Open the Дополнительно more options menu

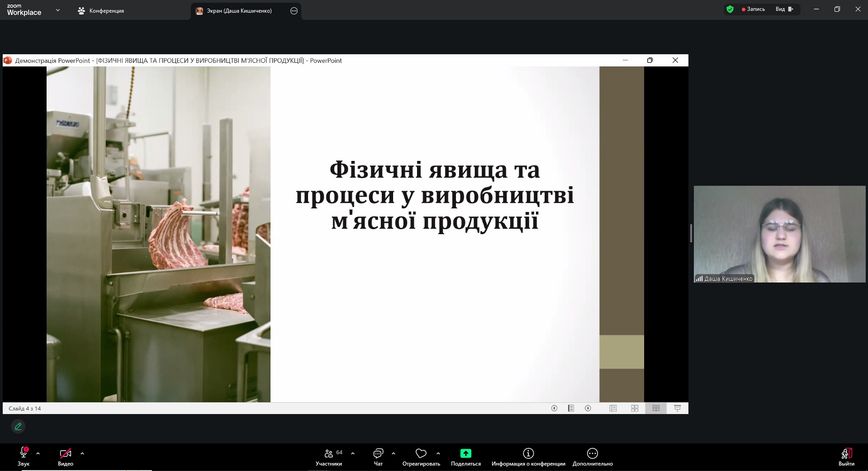point(592,457)
